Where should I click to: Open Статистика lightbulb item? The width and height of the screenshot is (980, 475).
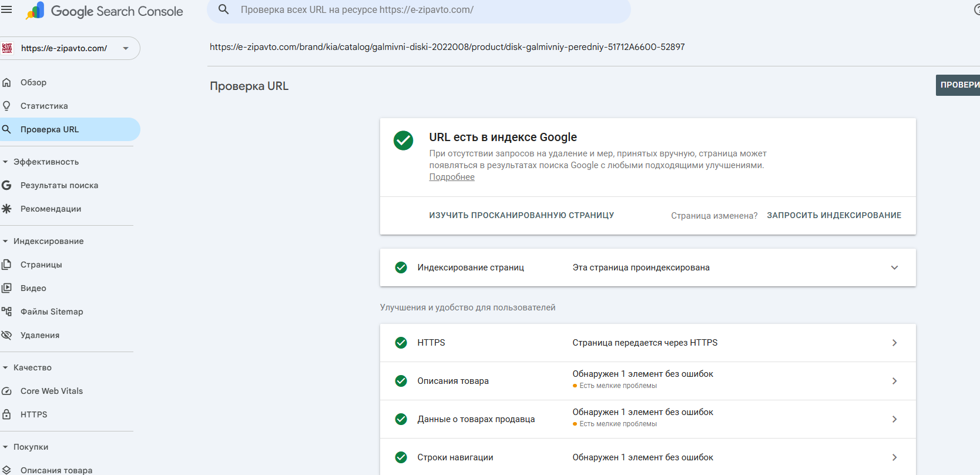tap(44, 106)
